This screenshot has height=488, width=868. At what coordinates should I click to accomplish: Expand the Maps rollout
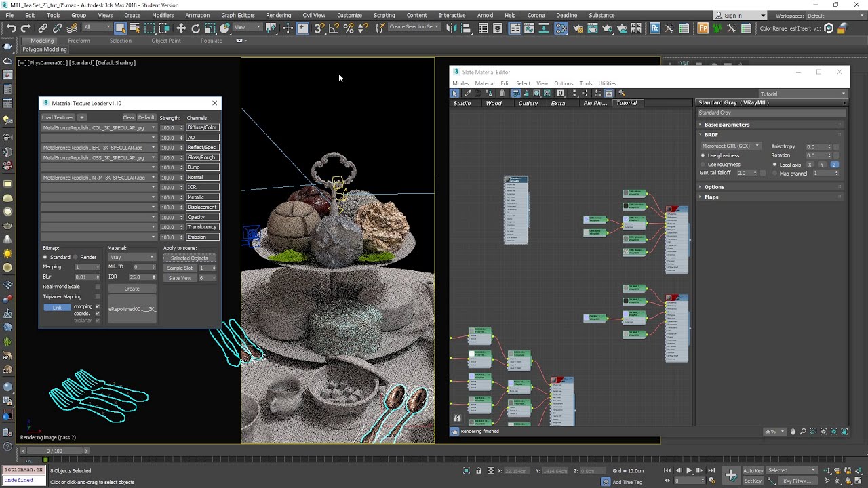coord(712,197)
